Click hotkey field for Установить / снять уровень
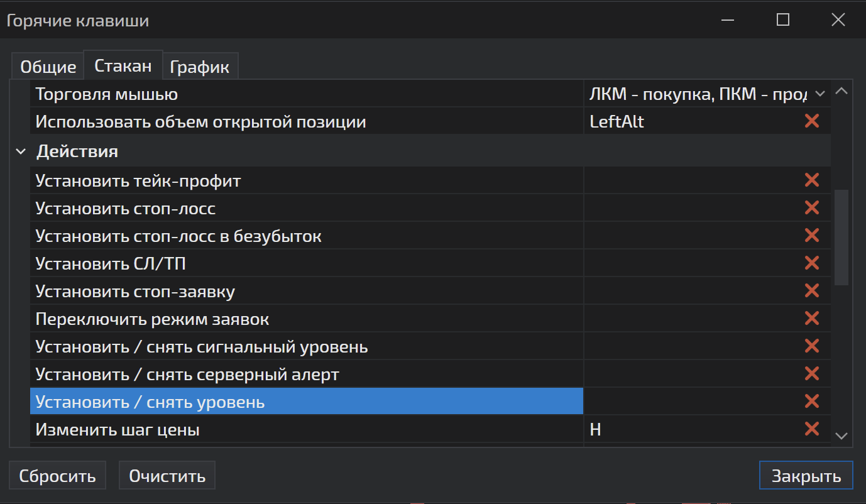866x504 pixels. 690,402
